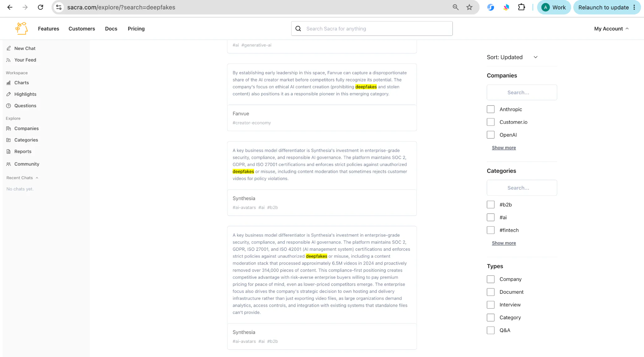Open Highlights in sidebar
The height and width of the screenshot is (357, 644).
[25, 94]
